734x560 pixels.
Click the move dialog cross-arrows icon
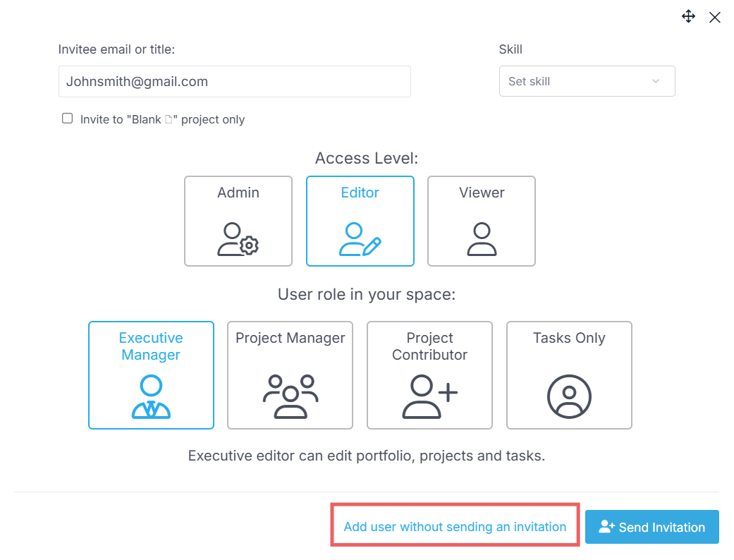click(x=688, y=16)
